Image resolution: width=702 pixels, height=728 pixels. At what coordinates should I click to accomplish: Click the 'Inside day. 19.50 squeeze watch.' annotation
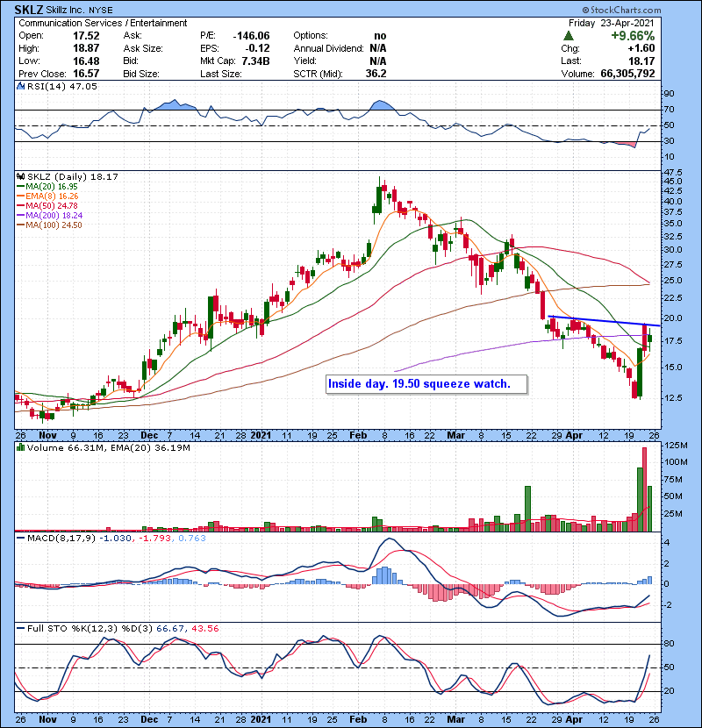[x=426, y=384]
